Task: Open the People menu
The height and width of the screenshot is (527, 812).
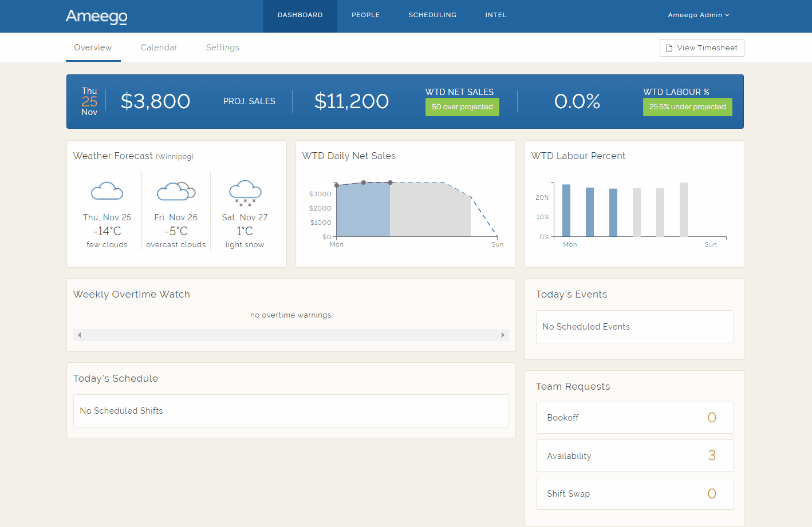Action: tap(365, 15)
